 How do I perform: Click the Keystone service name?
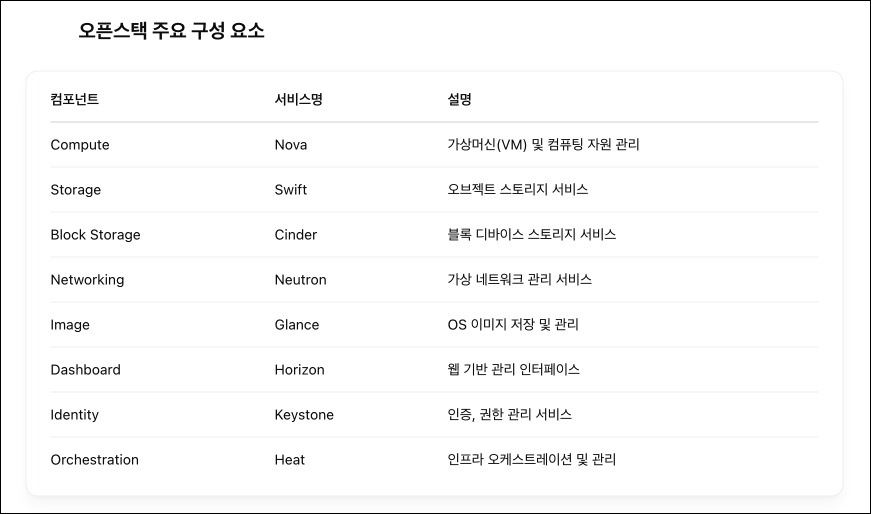pyautogui.click(x=304, y=415)
